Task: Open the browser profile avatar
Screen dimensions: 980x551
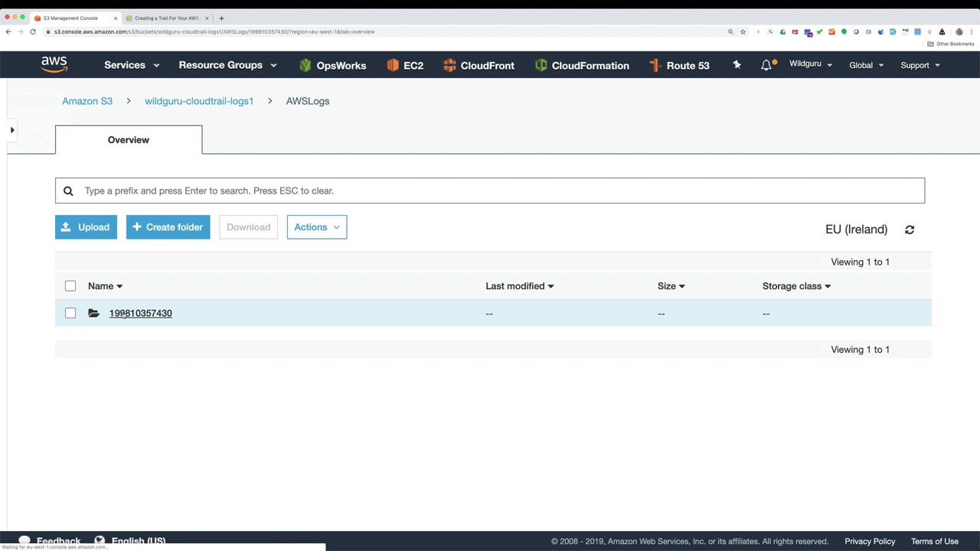Action: (x=959, y=32)
